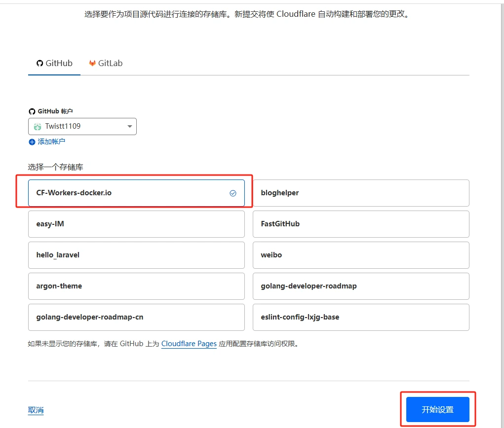Viewport: 504px width, 428px height.
Task: Click the GitHub logo in the GitHub tab
Action: [x=40, y=63]
